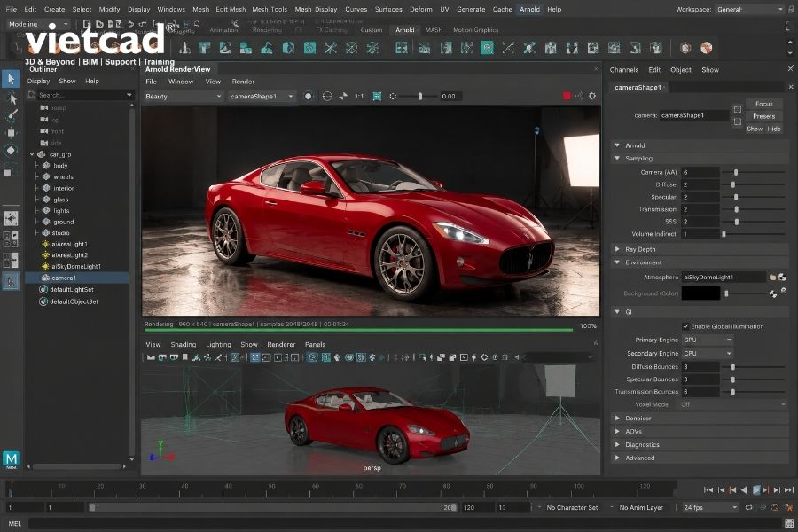Open the 24 fps frame rate dropdown
798x532 pixels.
[x=710, y=507]
